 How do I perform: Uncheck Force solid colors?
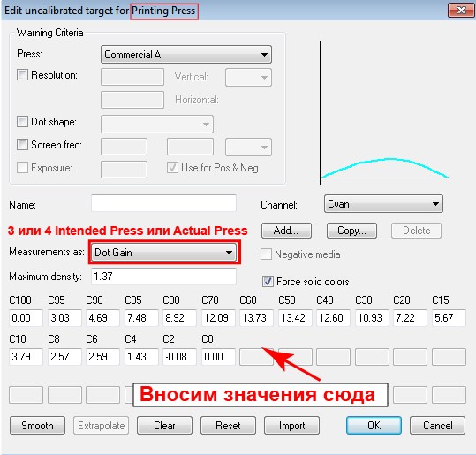(x=268, y=282)
